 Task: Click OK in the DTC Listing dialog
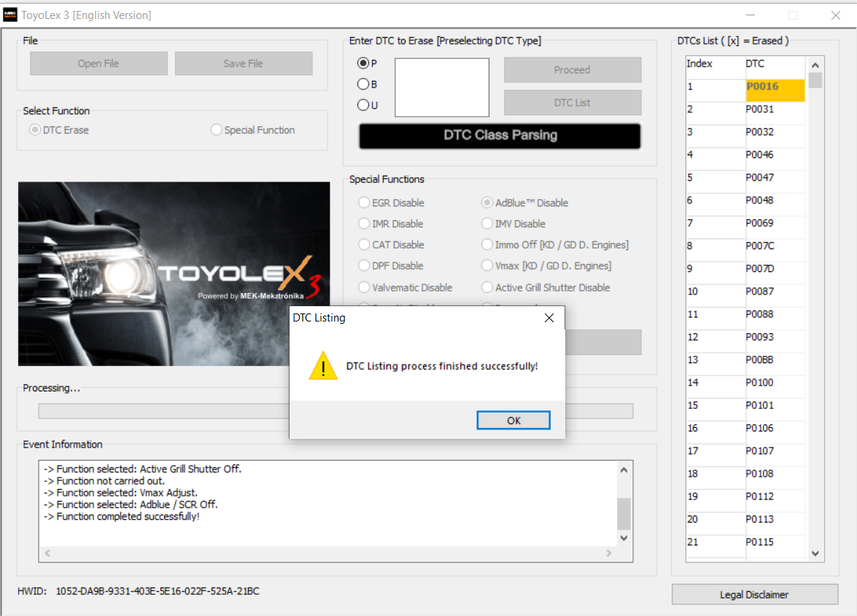(513, 420)
